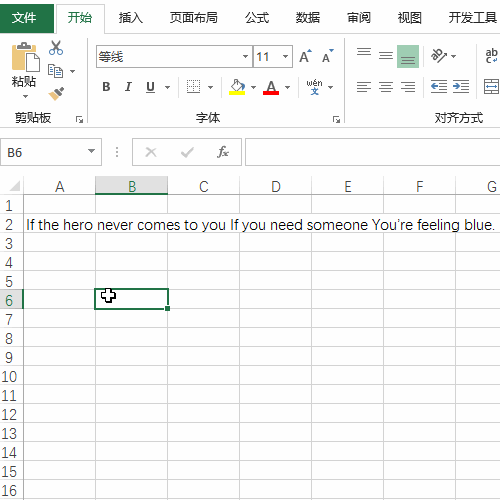Click the Decrease Indent icon
The width and height of the screenshot is (500, 500).
click(x=439, y=87)
